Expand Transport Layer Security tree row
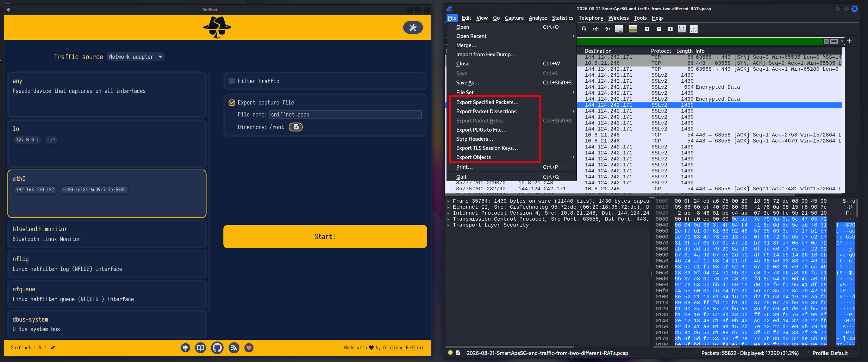 [x=448, y=225]
